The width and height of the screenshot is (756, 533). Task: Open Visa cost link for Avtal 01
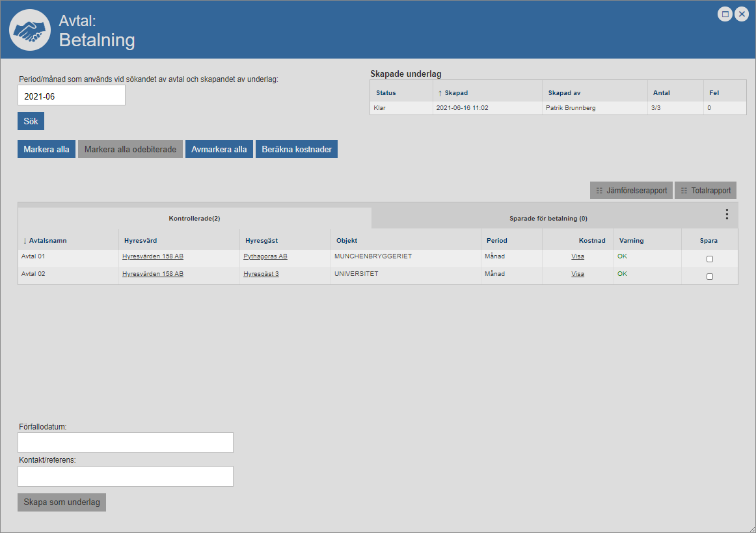(577, 256)
